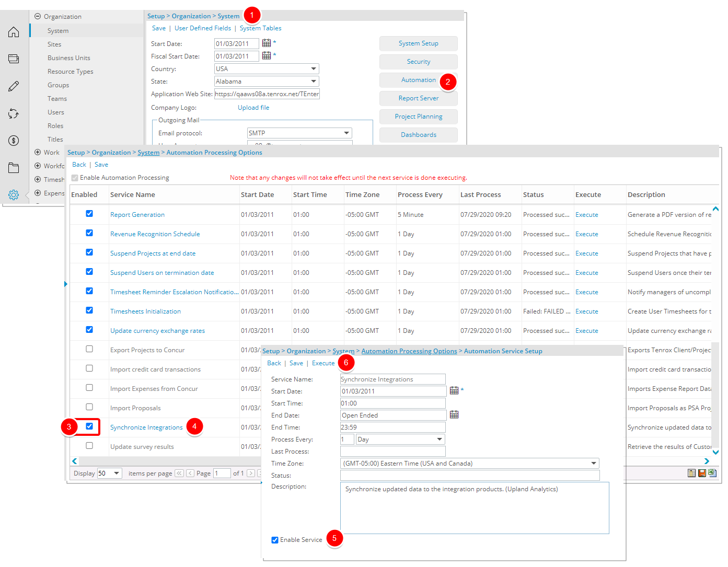Screen dimensions: 728x567
Task: Click the folder icon in left sidebar
Action: (x=14, y=168)
